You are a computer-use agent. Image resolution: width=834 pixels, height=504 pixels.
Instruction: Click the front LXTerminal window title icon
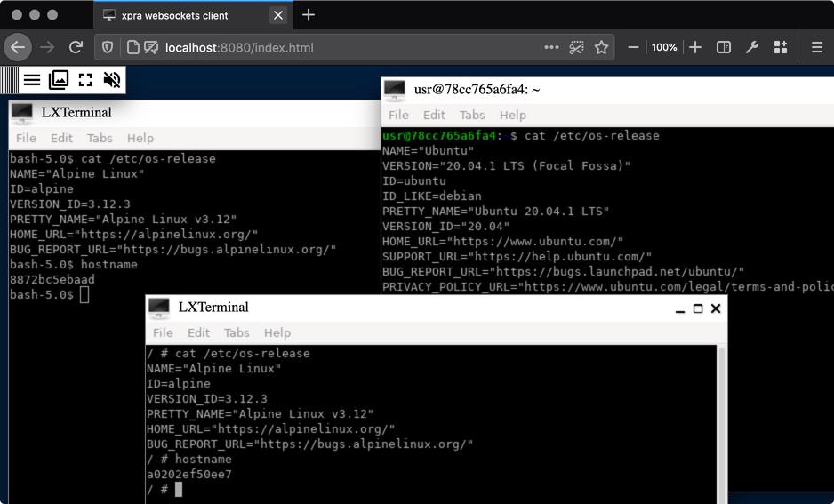[159, 308]
